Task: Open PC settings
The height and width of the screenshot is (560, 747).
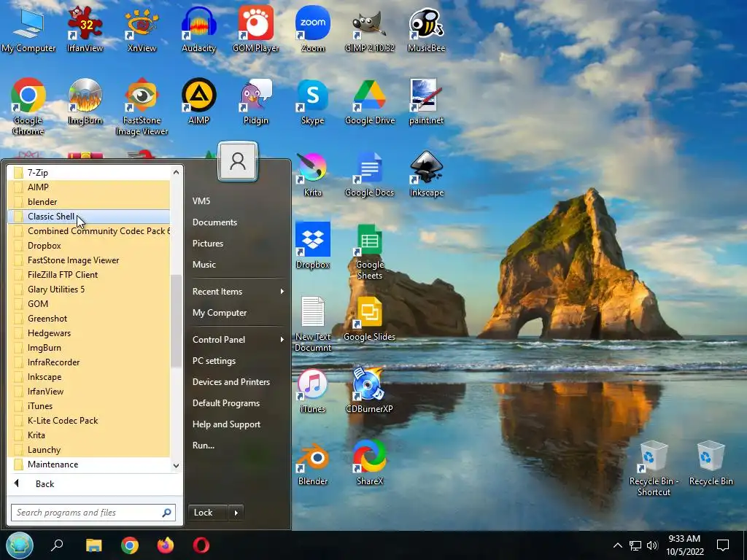Action: pos(238,361)
